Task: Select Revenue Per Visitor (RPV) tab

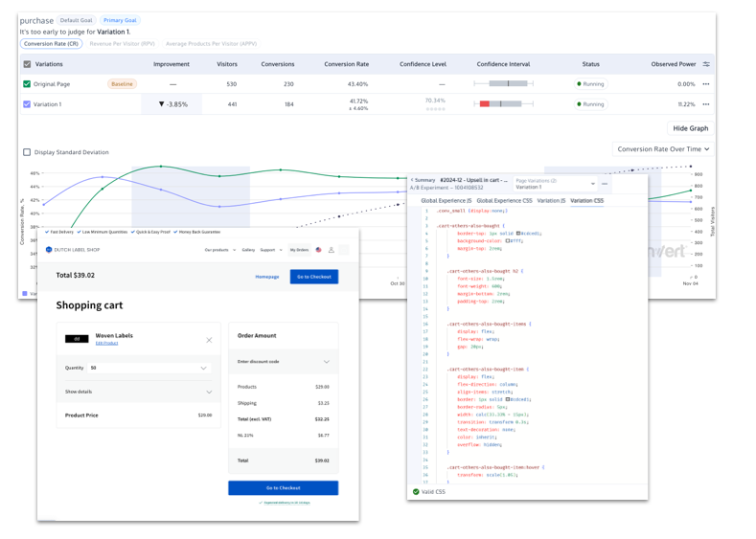Action: (122, 44)
